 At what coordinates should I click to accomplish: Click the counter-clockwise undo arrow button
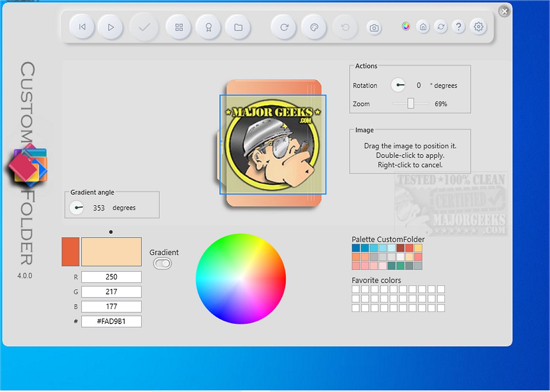pos(346,27)
